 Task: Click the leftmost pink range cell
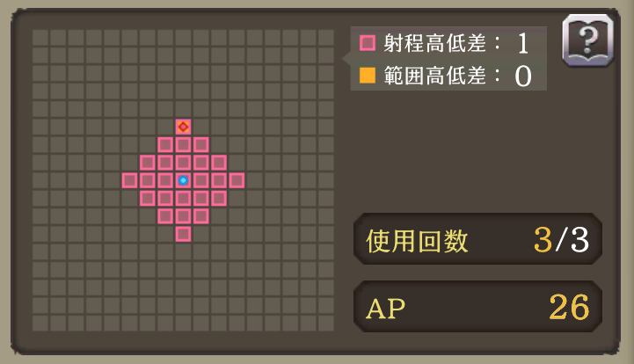[x=130, y=180]
